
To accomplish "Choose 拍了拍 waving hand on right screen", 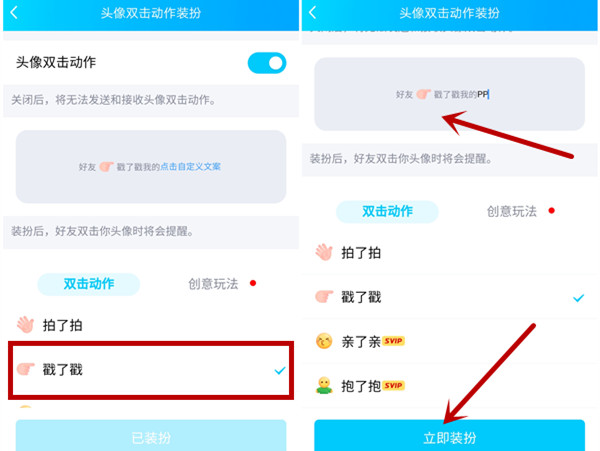I will [324, 252].
